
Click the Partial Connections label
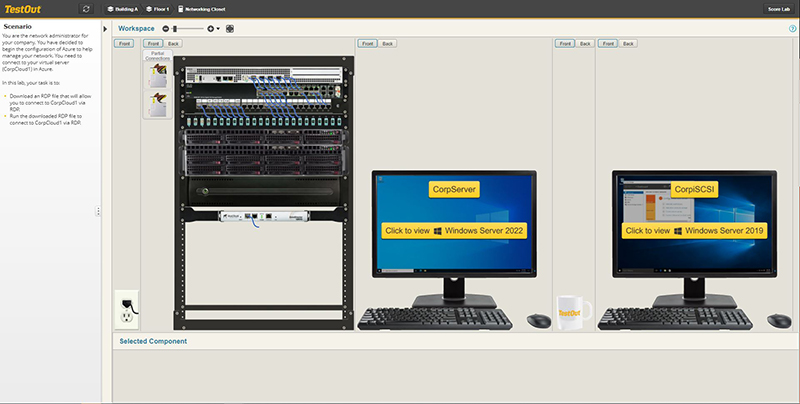click(x=158, y=56)
